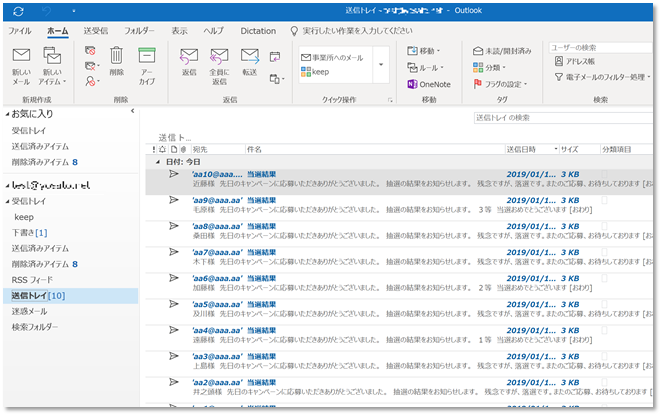662x416 pixels.
Task: Switch to the ヘルプ tab
Action: pos(214,31)
